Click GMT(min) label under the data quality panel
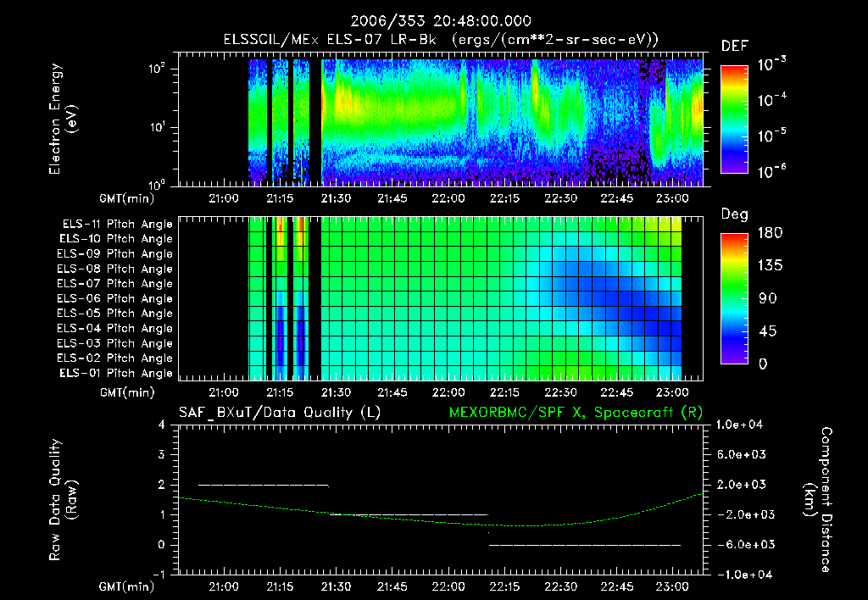Image resolution: width=868 pixels, height=600 pixels. click(127, 586)
